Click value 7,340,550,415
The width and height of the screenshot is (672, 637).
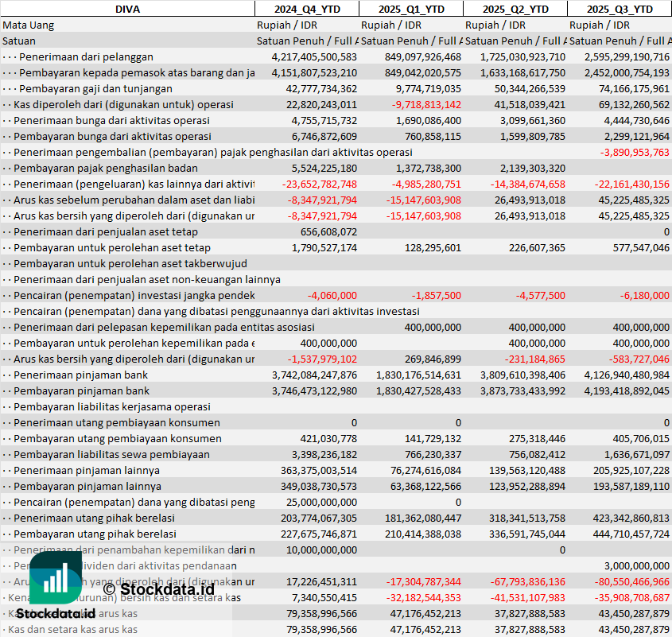click(324, 597)
